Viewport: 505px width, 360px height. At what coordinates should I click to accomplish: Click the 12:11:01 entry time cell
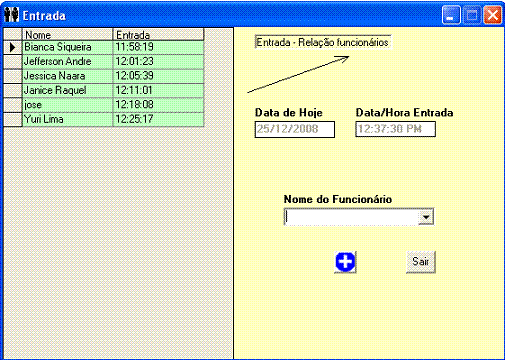(158, 90)
